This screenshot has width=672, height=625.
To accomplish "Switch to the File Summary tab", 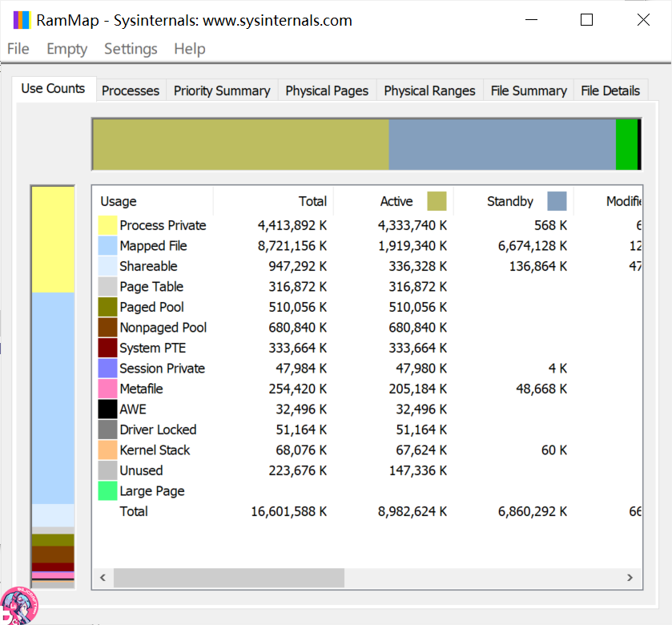I will tap(529, 91).
